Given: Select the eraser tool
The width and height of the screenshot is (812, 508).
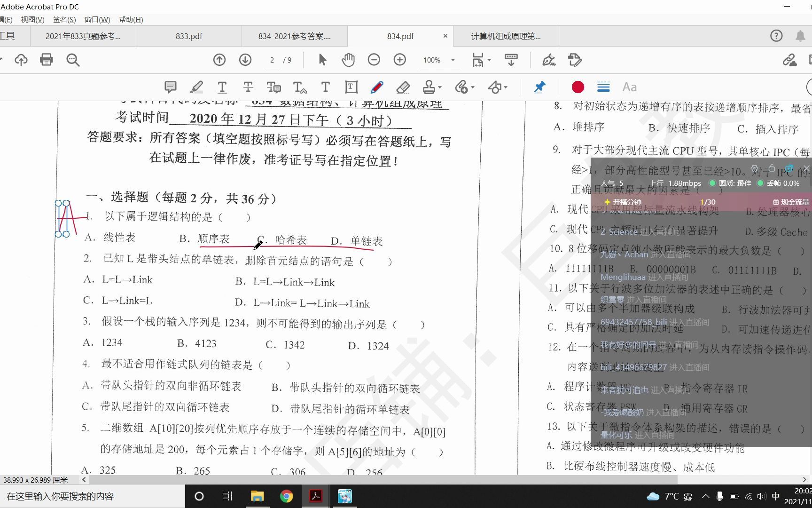Looking at the screenshot, I should point(403,87).
